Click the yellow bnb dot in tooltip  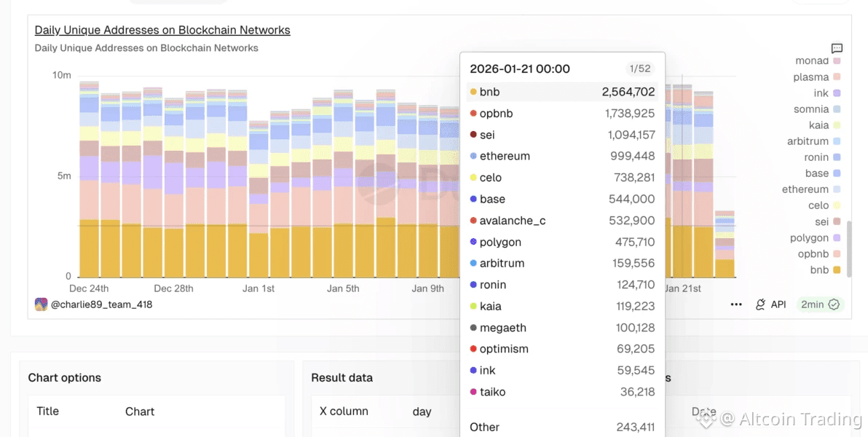[473, 92]
